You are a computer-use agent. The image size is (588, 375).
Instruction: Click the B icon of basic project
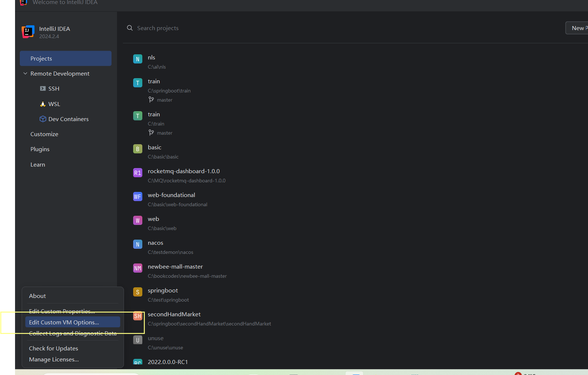point(138,149)
